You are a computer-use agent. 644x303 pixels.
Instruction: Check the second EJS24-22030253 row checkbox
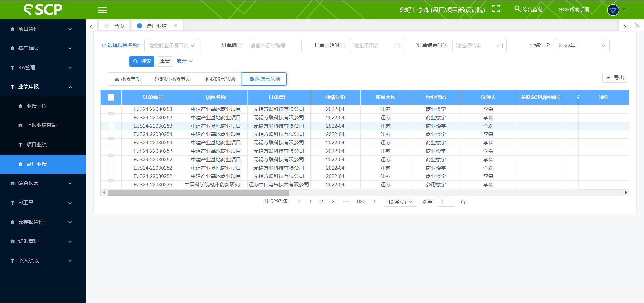click(111, 118)
